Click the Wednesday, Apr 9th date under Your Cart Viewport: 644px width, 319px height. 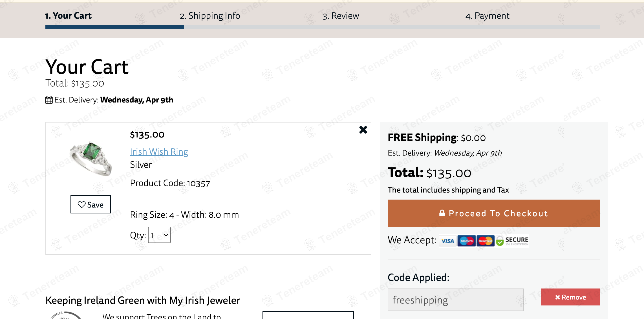pyautogui.click(x=137, y=100)
